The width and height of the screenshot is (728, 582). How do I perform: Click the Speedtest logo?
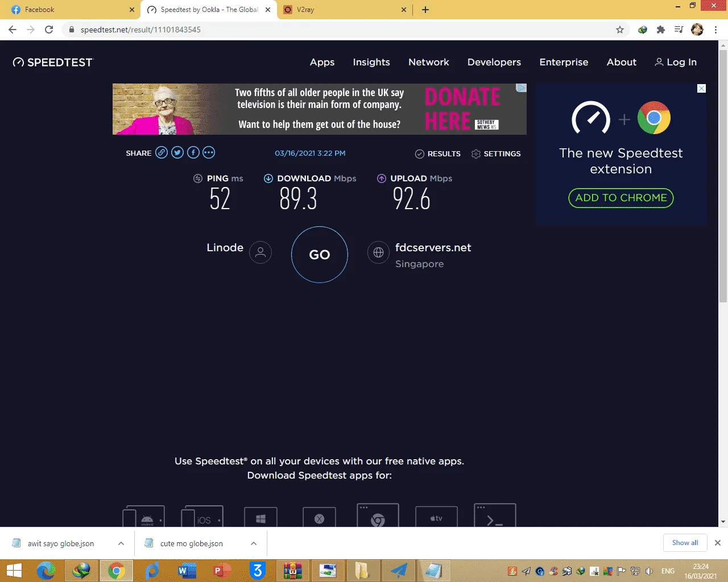(52, 63)
